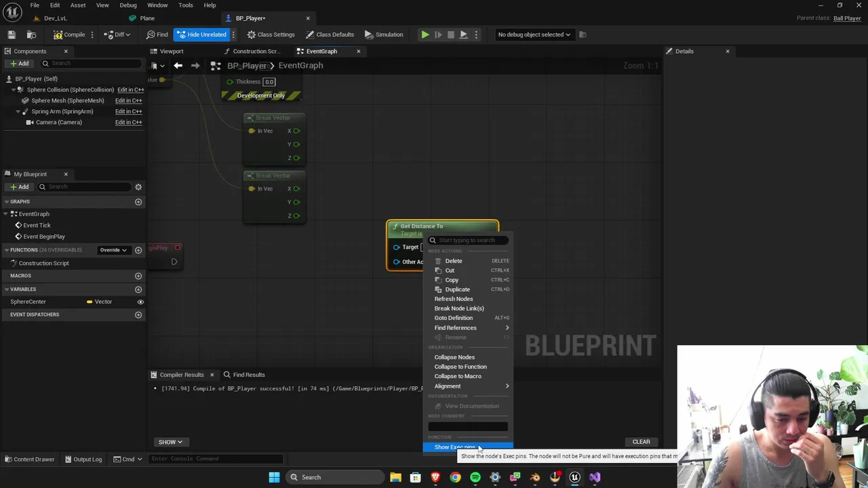Viewport: 868px width, 488px height.
Task: Select Sphere Collision component
Action: [70, 89]
